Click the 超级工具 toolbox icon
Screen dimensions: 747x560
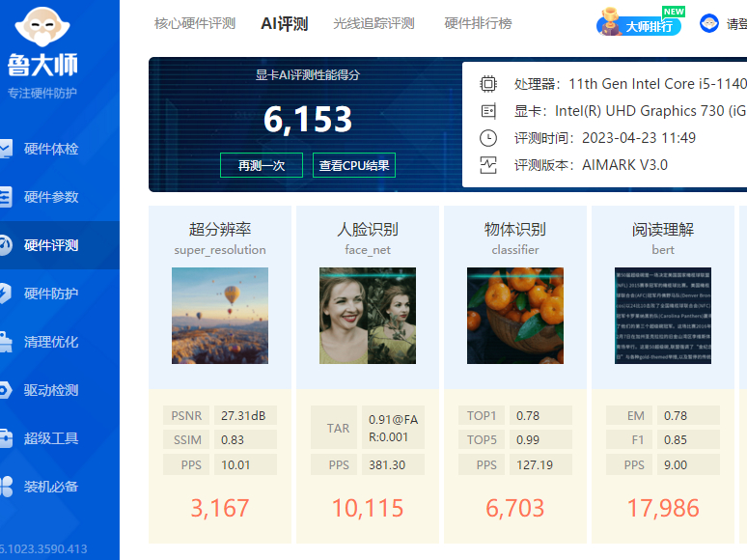(x=6, y=438)
